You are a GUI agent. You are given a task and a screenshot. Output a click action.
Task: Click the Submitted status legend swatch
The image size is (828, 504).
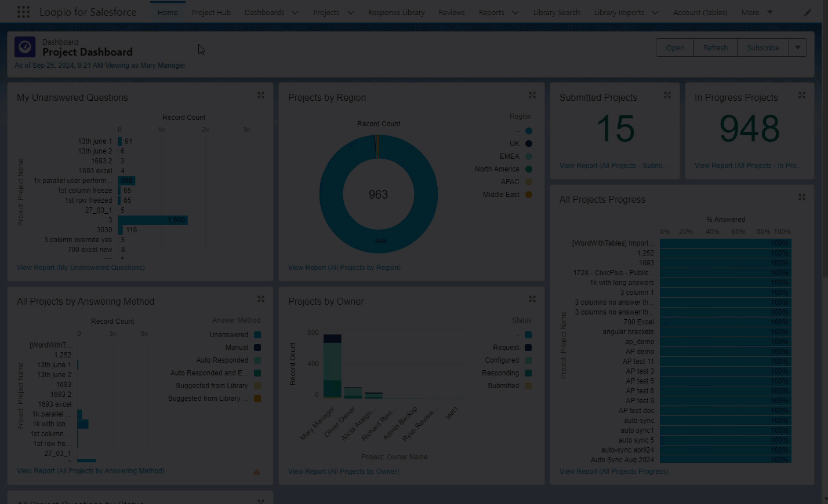(528, 386)
